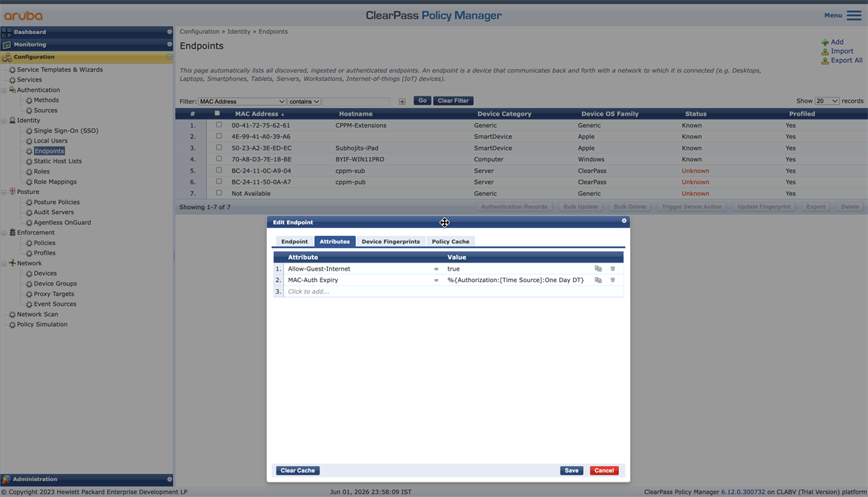Image resolution: width=868 pixels, height=497 pixels.
Task: Collapse the Posture tree node
Action: click(4, 192)
